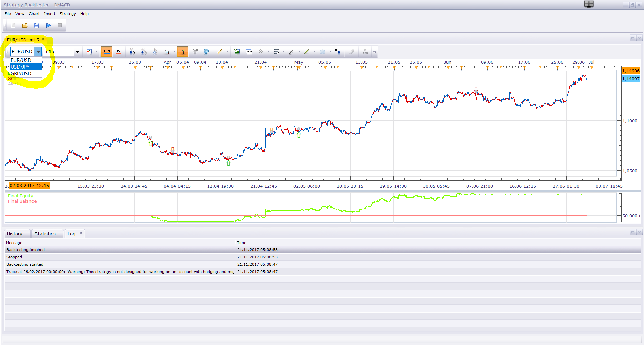Save strategy using the floppy disk icon
This screenshot has height=345, width=644.
pos(37,25)
